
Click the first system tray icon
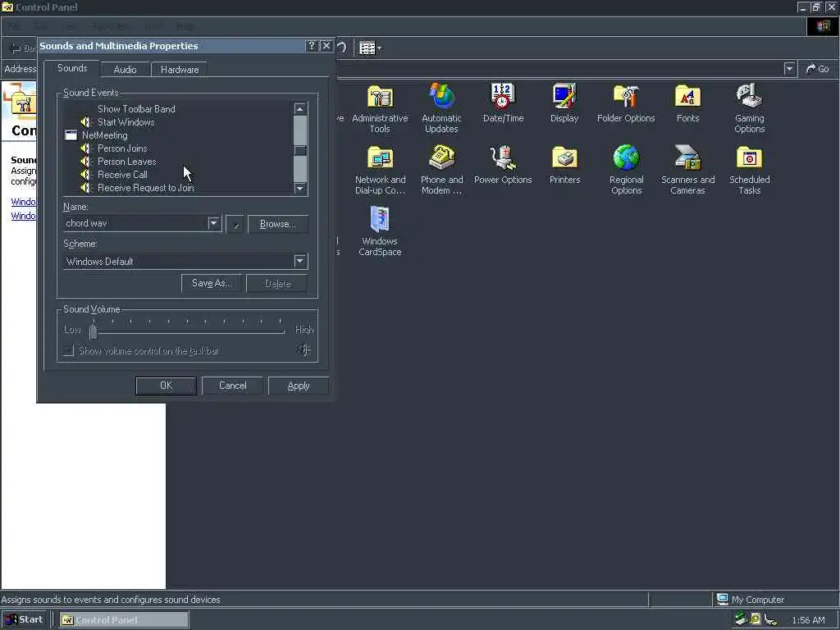point(741,619)
